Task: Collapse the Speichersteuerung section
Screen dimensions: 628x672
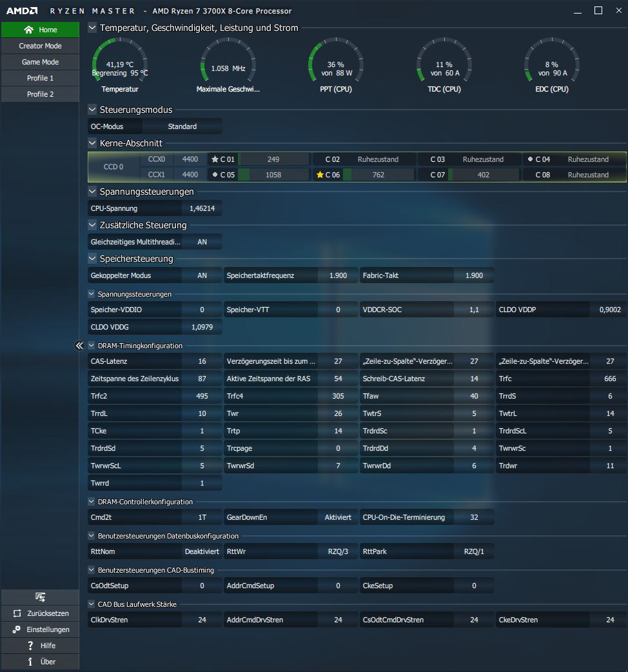Action: (x=92, y=259)
